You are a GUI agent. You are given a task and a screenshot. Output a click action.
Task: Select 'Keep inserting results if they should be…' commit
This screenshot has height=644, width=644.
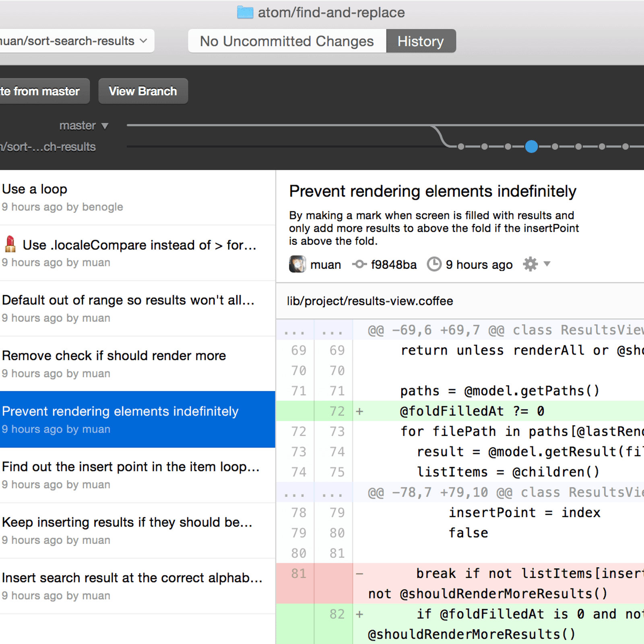click(138, 530)
